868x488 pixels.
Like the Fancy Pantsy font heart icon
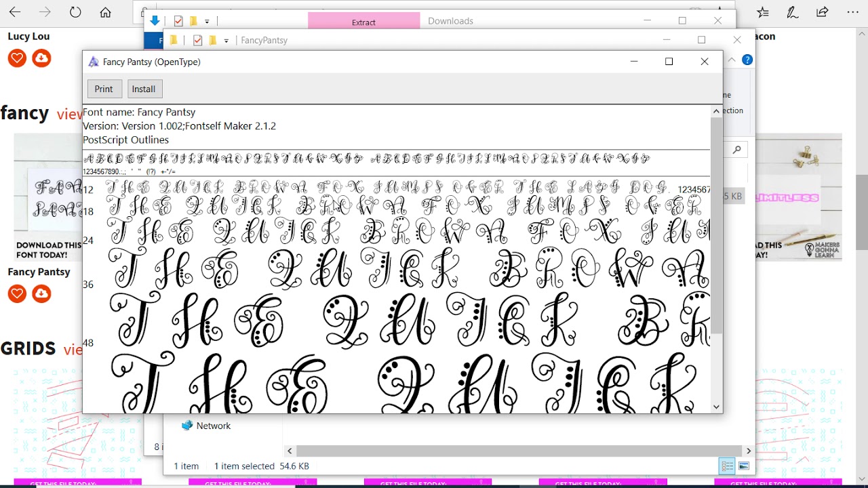click(17, 293)
